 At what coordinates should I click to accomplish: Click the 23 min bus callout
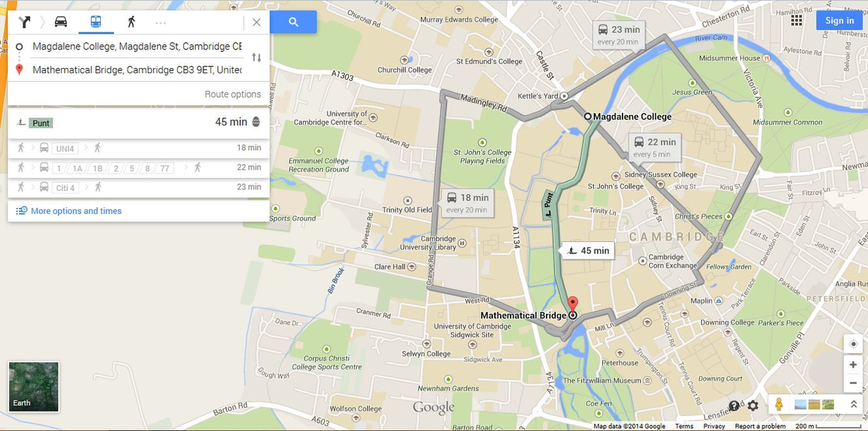(x=619, y=35)
